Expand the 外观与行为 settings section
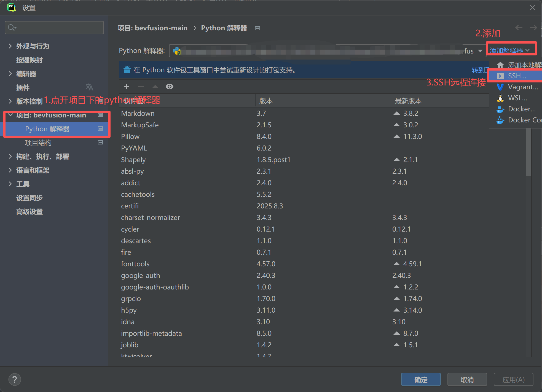The height and width of the screenshot is (392, 542). point(10,46)
